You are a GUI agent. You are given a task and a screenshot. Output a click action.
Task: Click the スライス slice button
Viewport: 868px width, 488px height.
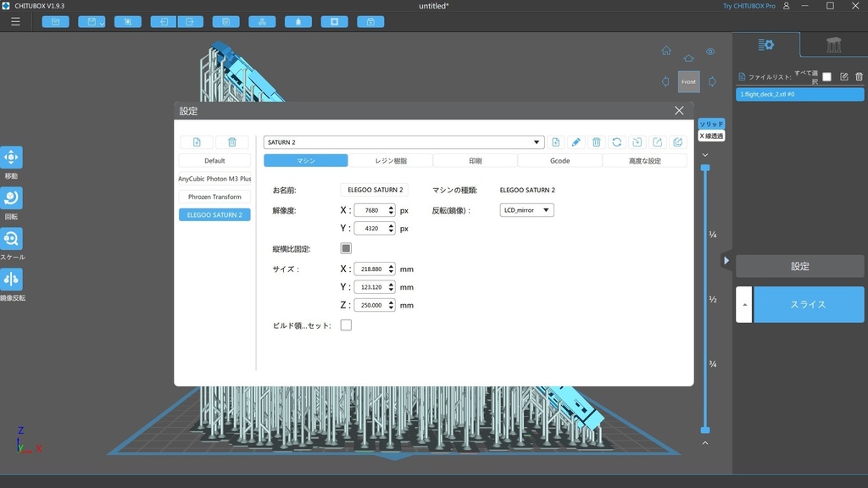[808, 304]
